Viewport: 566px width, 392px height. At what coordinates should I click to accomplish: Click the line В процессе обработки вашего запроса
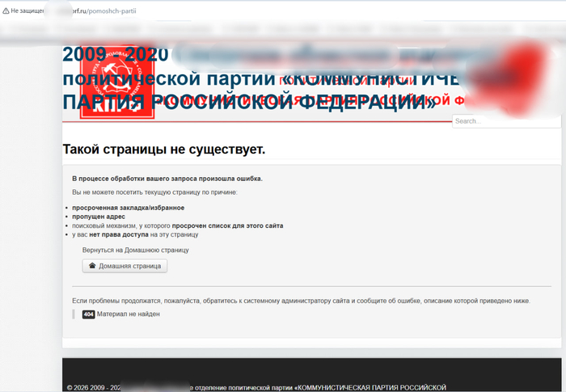tap(167, 179)
